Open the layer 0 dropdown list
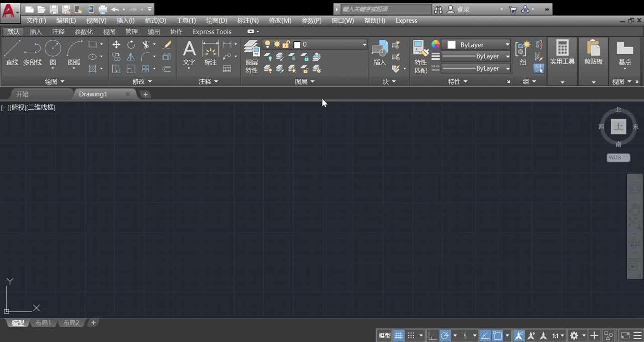 364,44
